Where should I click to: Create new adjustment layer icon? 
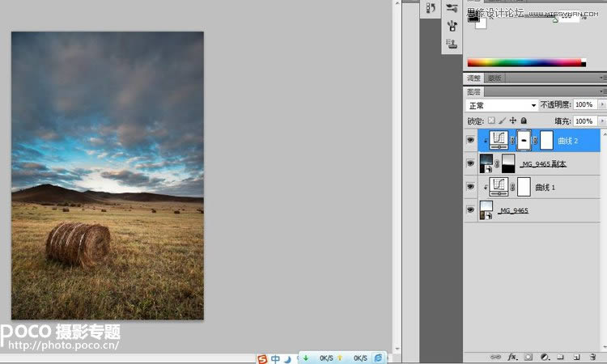(x=545, y=356)
